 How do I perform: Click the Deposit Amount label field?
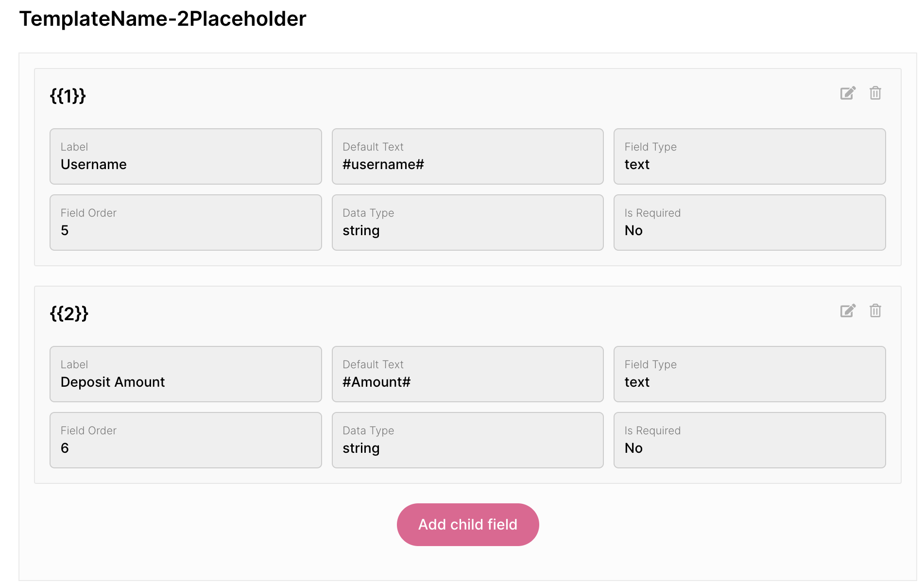pyautogui.click(x=186, y=374)
